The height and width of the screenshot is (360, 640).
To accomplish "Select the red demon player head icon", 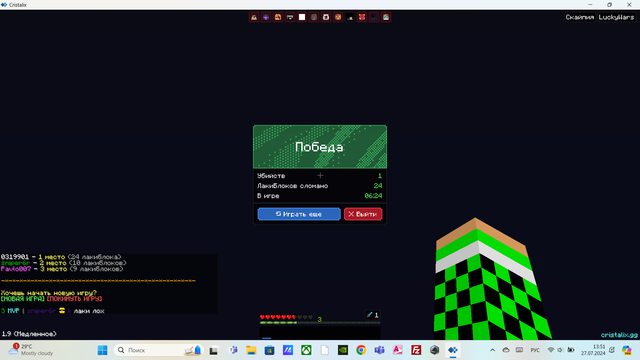I will tap(362, 17).
